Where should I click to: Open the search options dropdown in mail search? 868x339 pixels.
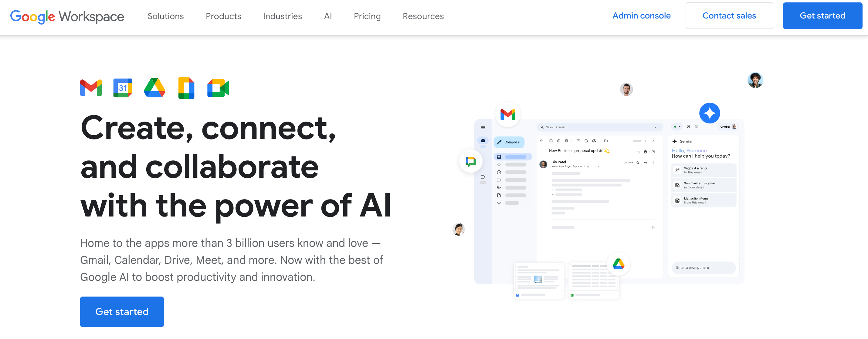tap(655, 127)
